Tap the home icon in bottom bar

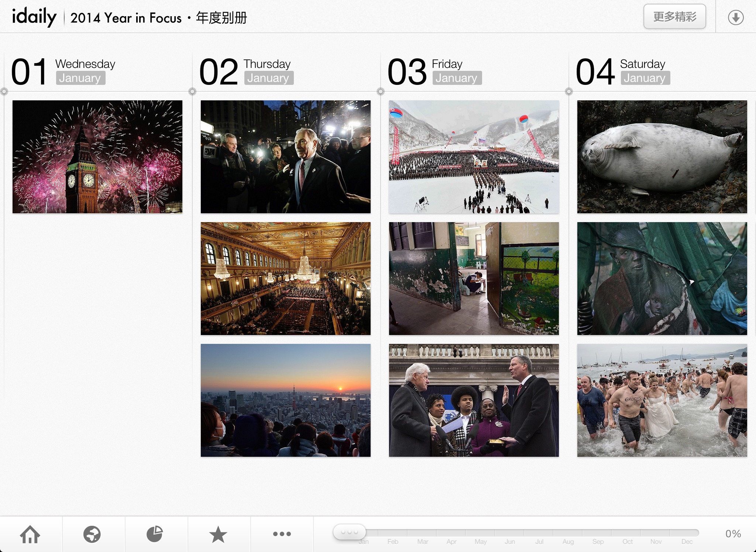click(30, 534)
